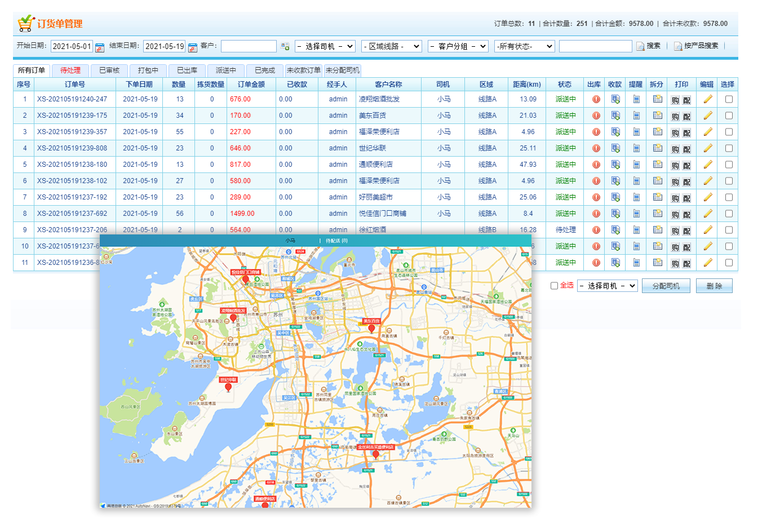
Task: Click the 距离(km) column header
Action: pyautogui.click(x=527, y=85)
